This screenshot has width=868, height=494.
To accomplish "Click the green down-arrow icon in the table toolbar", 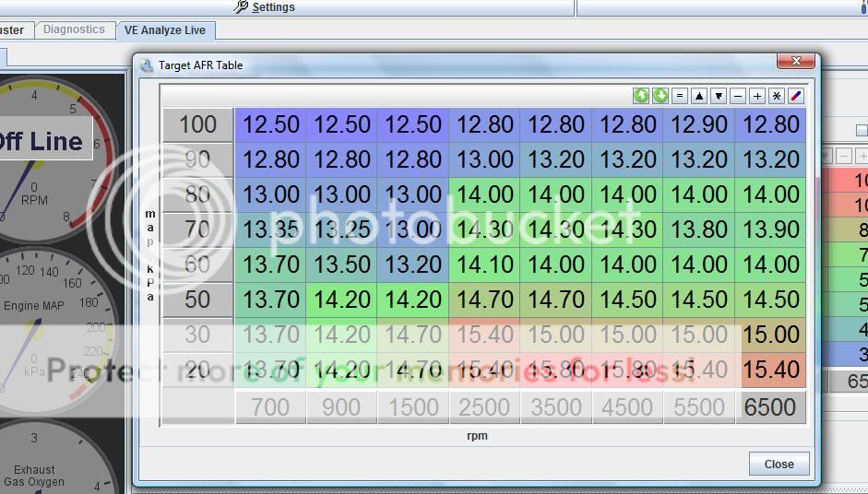I will point(660,96).
